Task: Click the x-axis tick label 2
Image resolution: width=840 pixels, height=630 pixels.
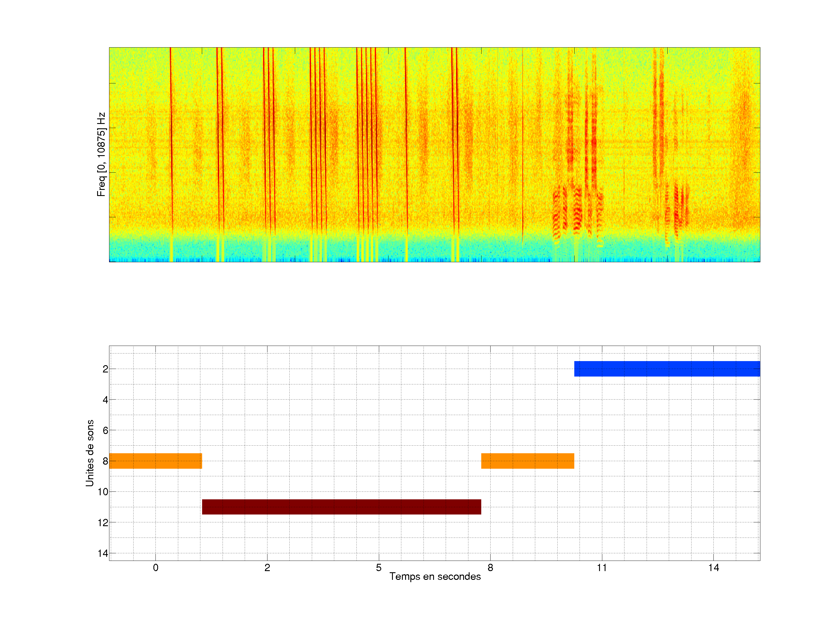Action: point(267,568)
